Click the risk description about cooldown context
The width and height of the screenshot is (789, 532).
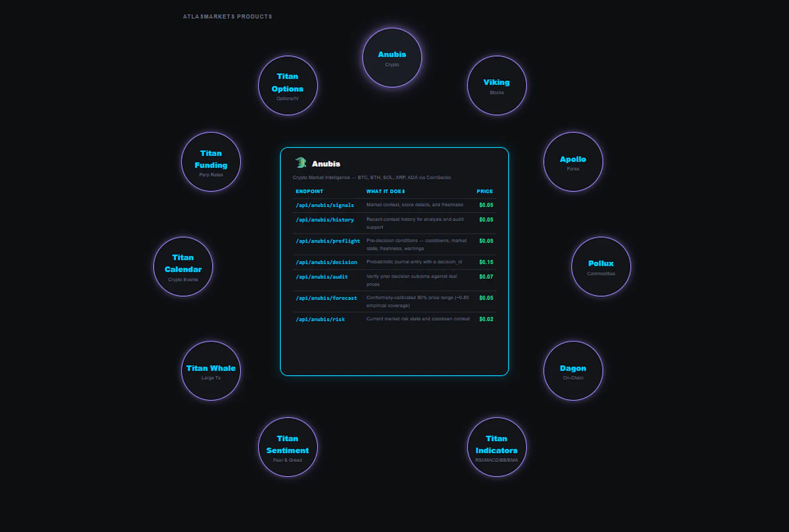tap(418, 319)
